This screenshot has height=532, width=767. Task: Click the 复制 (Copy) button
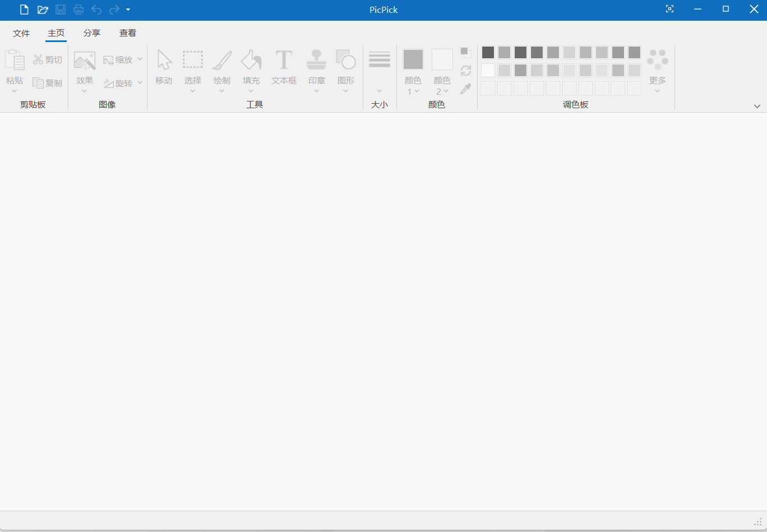[48, 83]
